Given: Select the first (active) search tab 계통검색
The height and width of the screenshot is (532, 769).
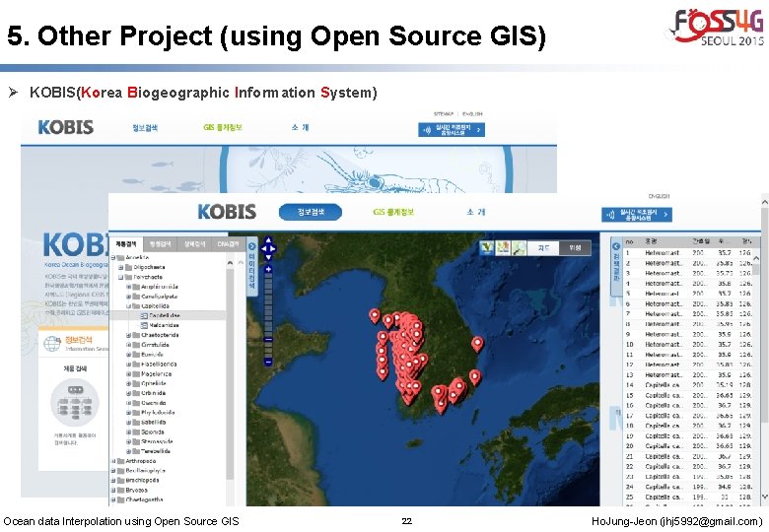Looking at the screenshot, I should pos(126,244).
